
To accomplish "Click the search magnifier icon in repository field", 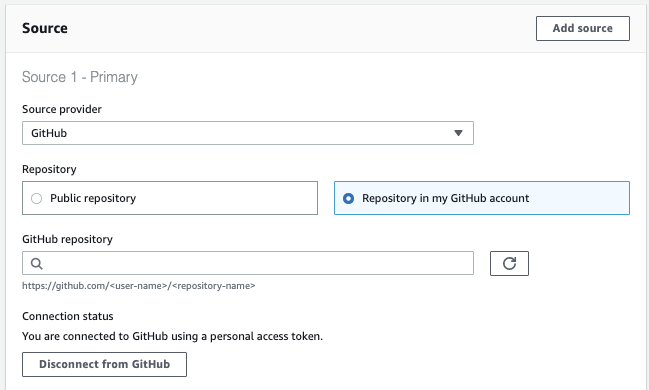I will (x=36, y=263).
